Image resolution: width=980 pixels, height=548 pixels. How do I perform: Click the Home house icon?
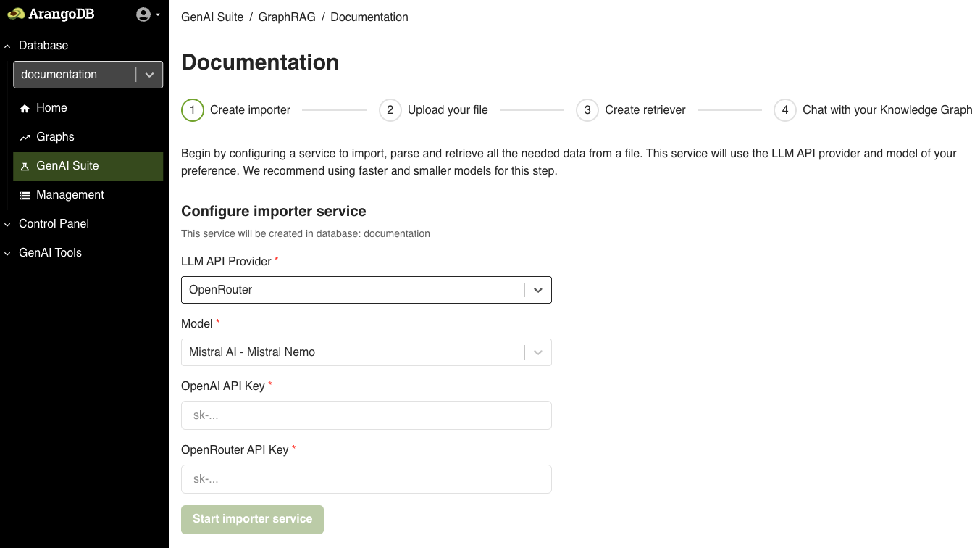click(25, 108)
